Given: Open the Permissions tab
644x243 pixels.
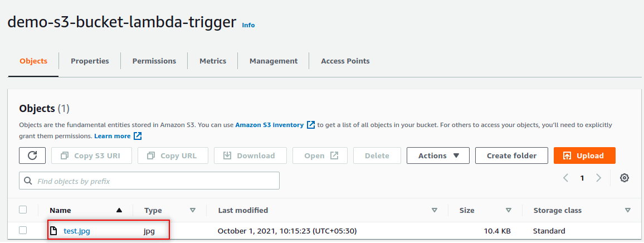Looking at the screenshot, I should coord(154,61).
